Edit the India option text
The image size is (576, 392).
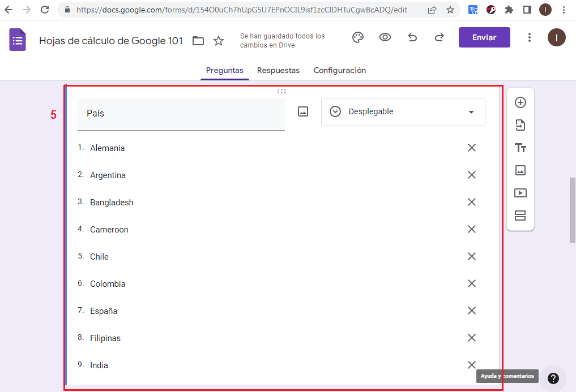click(x=99, y=365)
